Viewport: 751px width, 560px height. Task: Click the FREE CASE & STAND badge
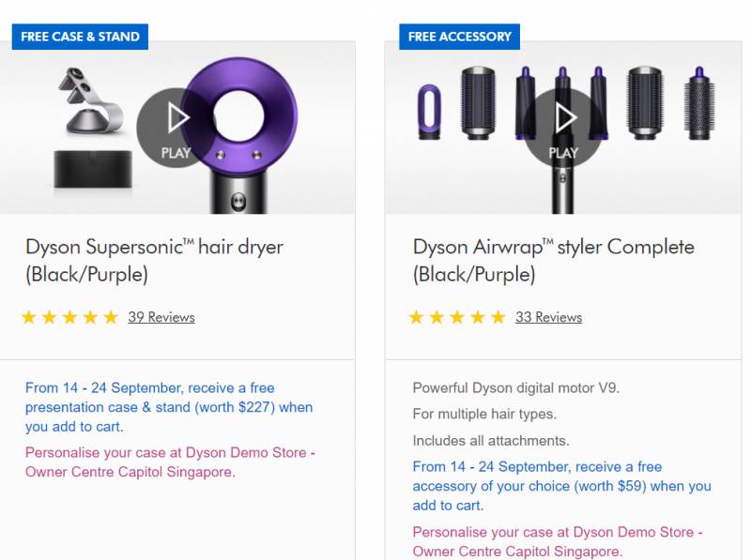click(80, 37)
